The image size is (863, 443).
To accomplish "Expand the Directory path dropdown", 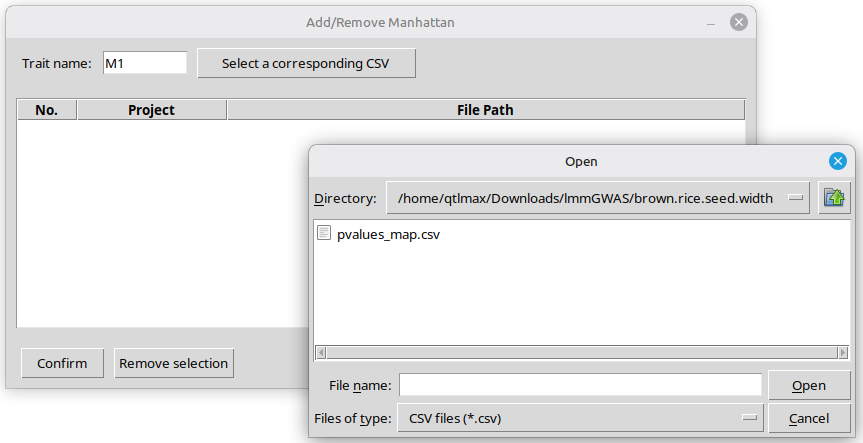I will coord(796,198).
